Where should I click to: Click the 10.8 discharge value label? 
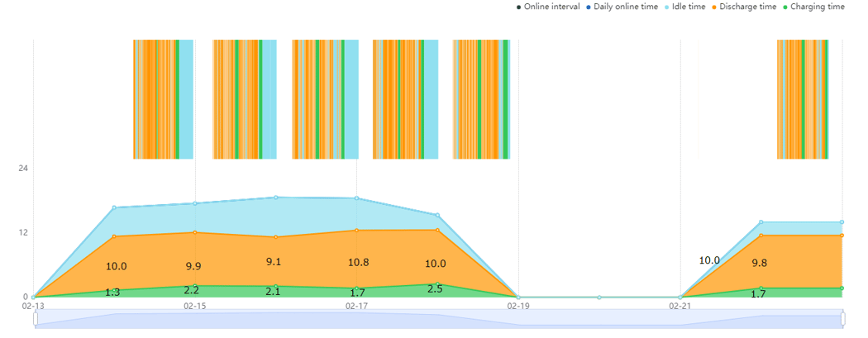click(359, 263)
